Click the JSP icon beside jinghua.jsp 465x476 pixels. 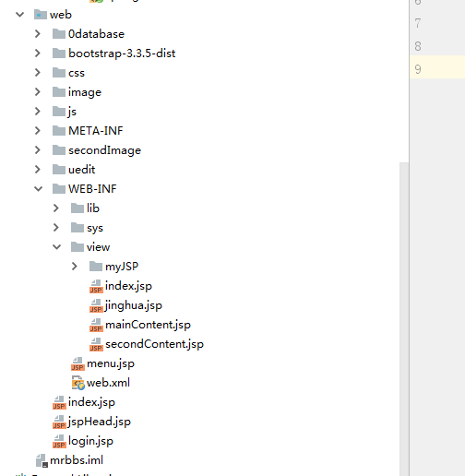point(96,305)
